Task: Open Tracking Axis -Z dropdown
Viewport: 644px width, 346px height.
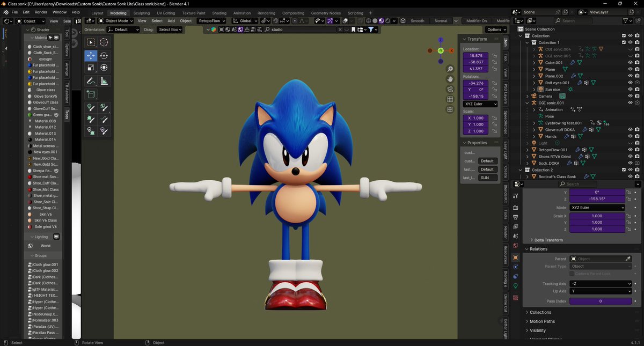Action: [601, 284]
